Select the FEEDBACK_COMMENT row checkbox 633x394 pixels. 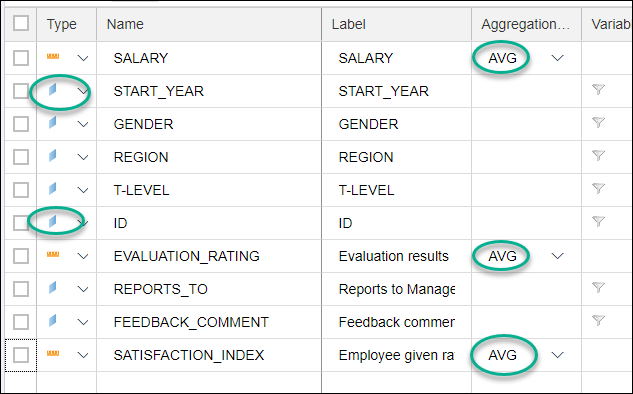coord(21,323)
